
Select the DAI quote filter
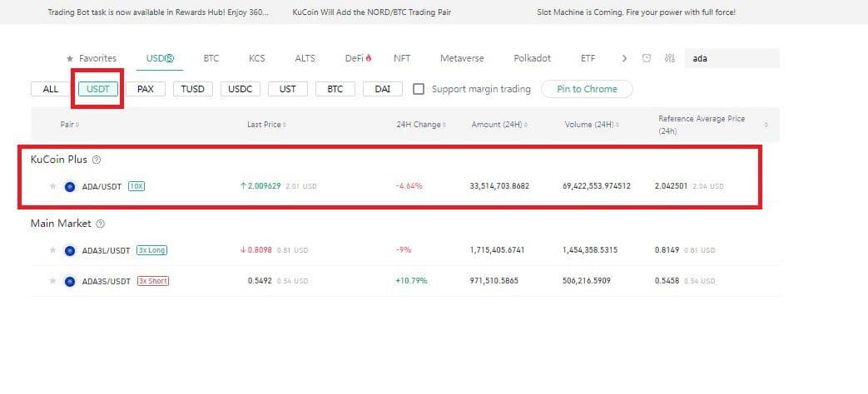click(383, 89)
